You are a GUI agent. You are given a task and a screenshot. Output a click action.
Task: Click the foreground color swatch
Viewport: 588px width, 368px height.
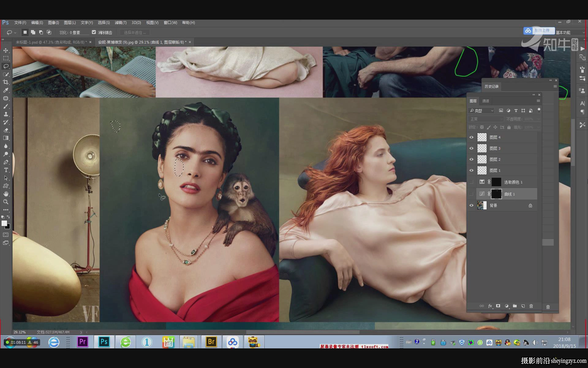pyautogui.click(x=4, y=223)
